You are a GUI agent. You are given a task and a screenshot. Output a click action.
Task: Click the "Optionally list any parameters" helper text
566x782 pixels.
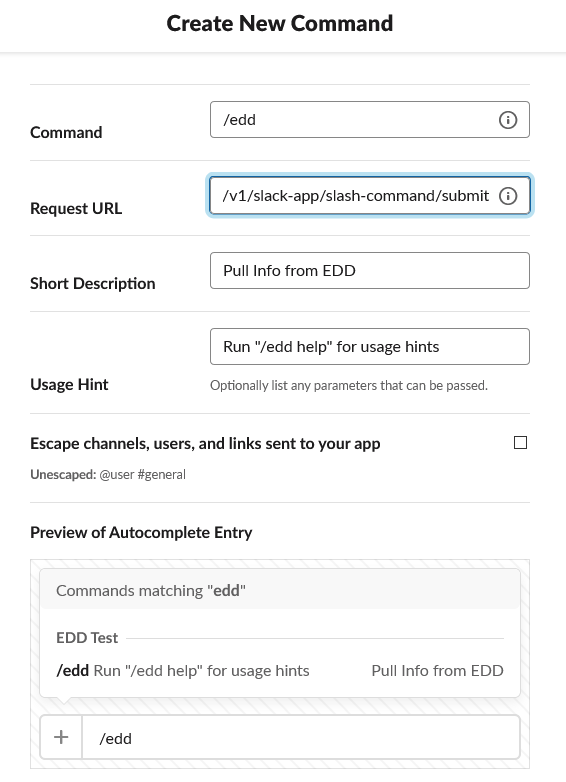click(x=349, y=386)
